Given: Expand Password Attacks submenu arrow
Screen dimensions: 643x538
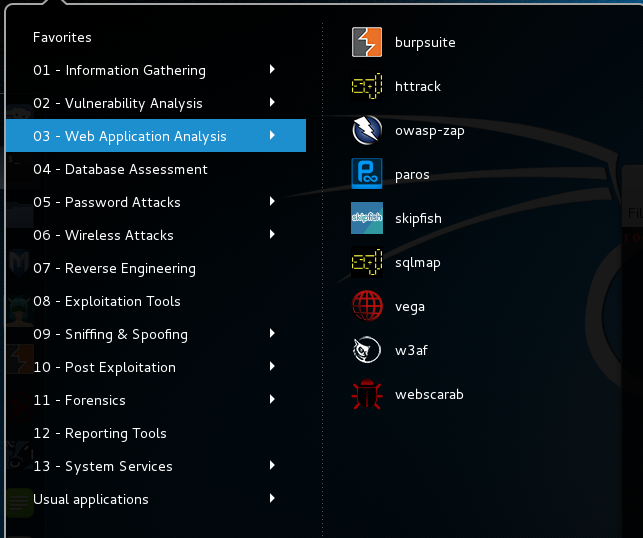Looking at the screenshot, I should [x=272, y=201].
